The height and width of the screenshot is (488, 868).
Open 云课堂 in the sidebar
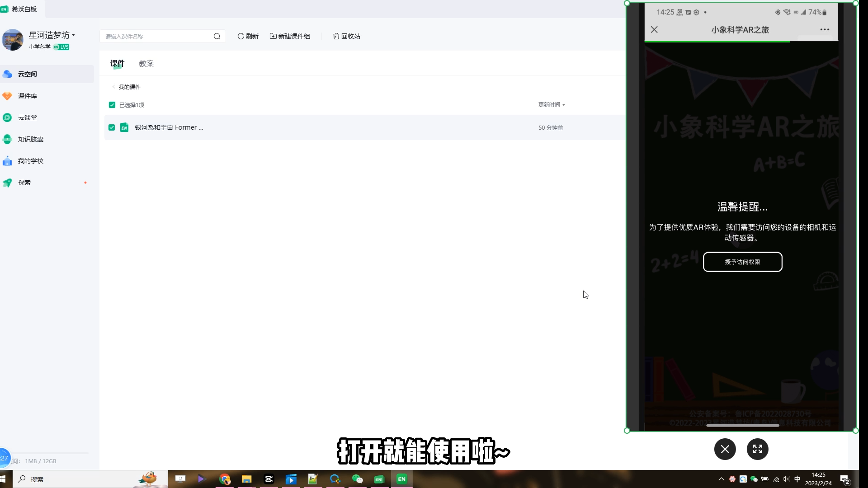[x=27, y=117]
